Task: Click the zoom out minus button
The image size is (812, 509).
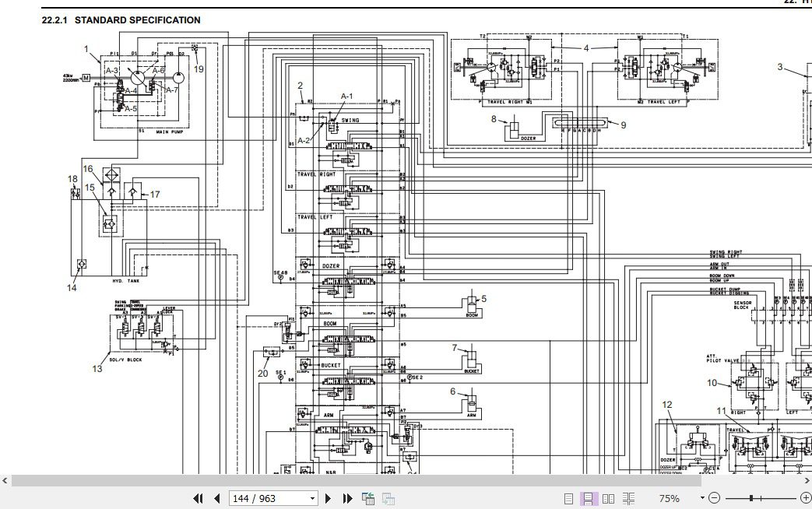Action: coord(714,498)
